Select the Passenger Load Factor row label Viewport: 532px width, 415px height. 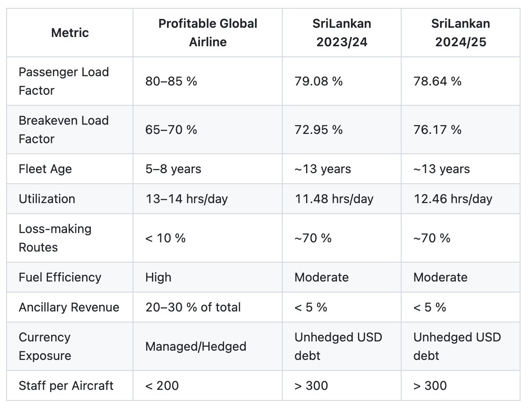63,81
